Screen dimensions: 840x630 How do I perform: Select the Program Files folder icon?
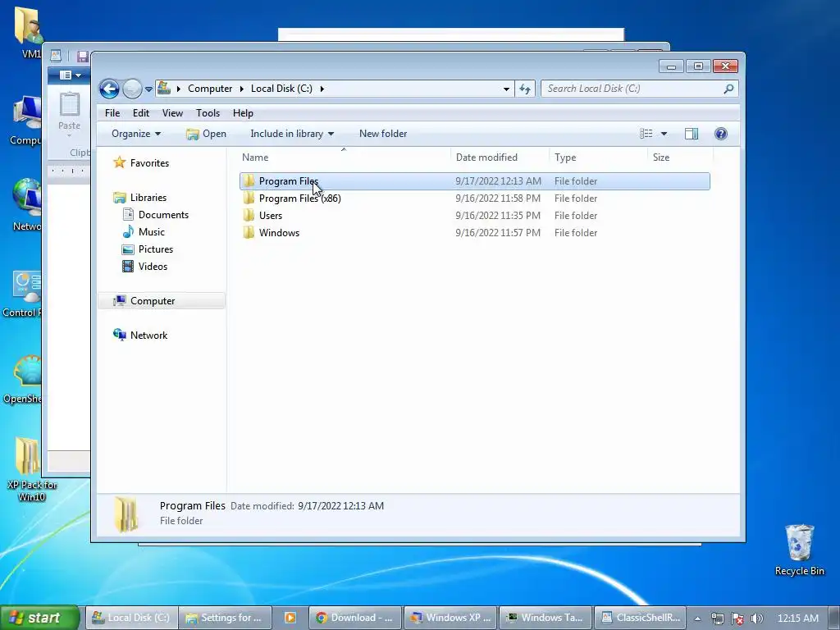tap(249, 181)
